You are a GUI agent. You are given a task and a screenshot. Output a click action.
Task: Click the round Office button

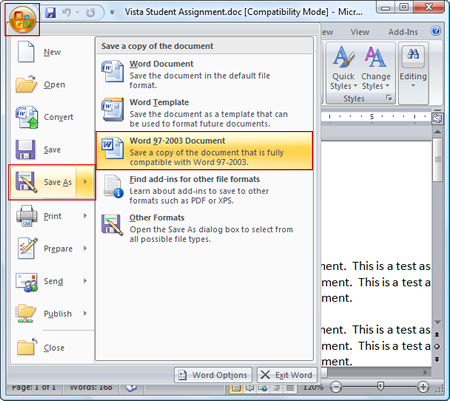click(22, 20)
